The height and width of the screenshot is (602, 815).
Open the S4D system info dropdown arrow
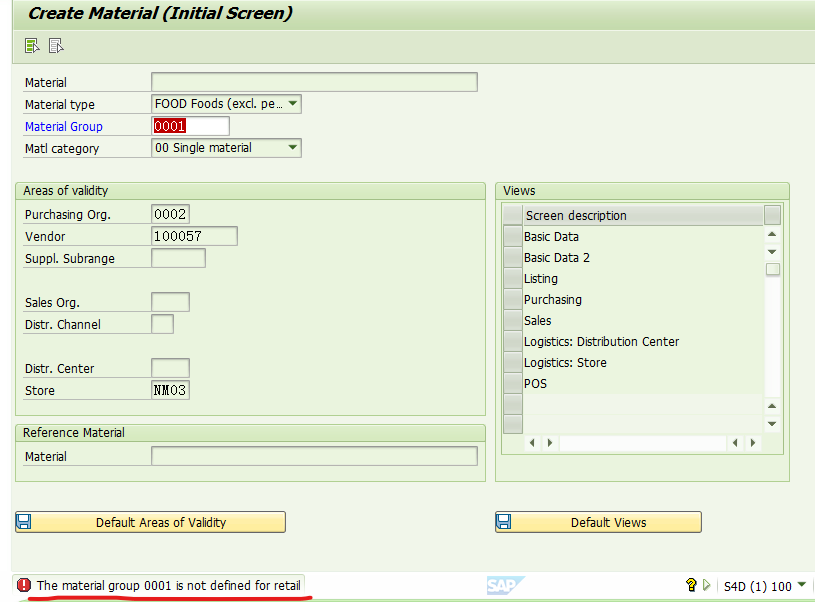pyautogui.click(x=802, y=585)
